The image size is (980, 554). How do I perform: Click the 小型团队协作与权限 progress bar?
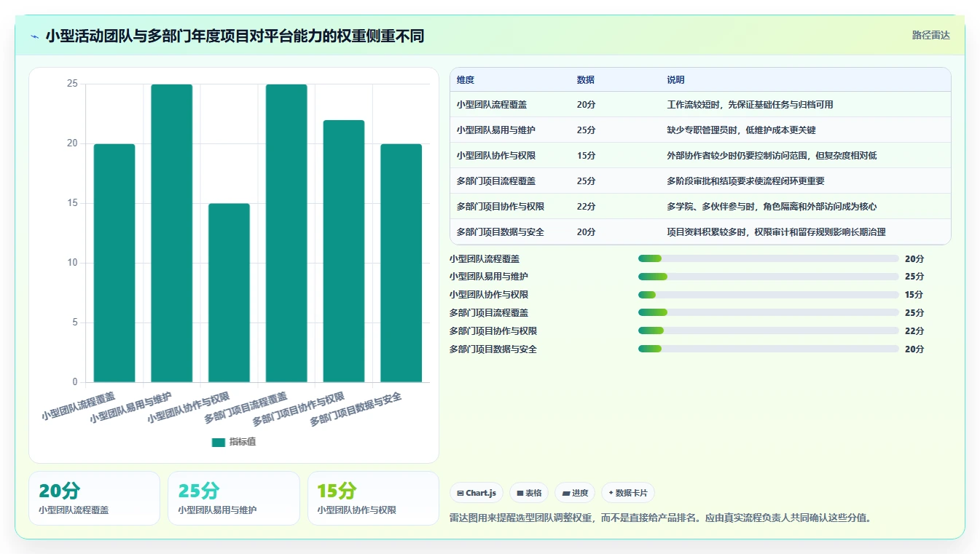pos(768,295)
